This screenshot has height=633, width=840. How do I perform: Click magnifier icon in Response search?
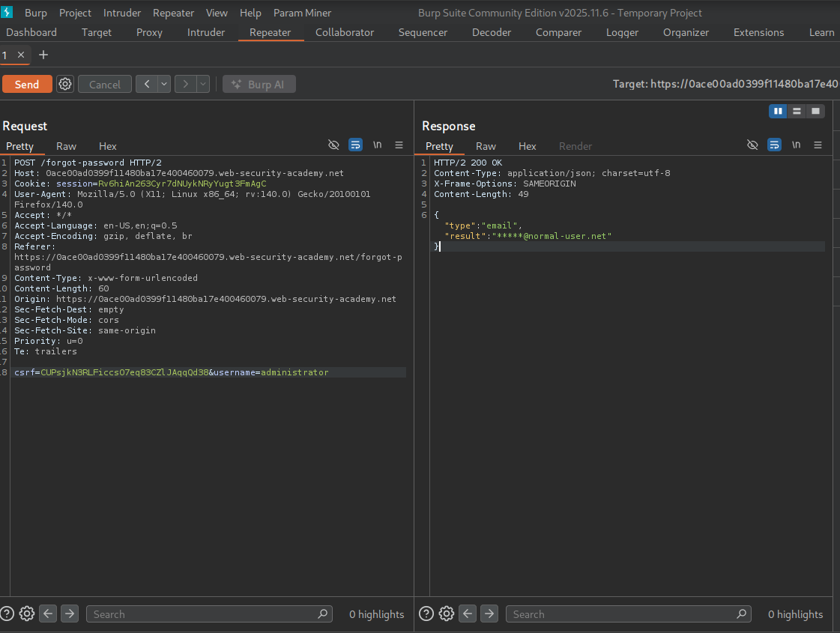tap(741, 614)
